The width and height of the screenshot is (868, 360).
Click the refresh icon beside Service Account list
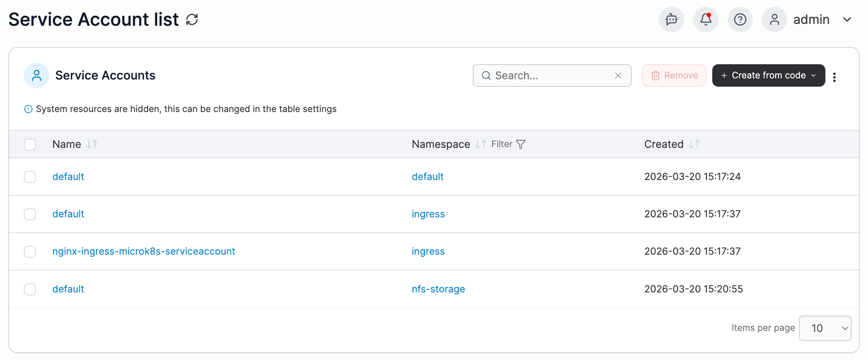coord(192,20)
